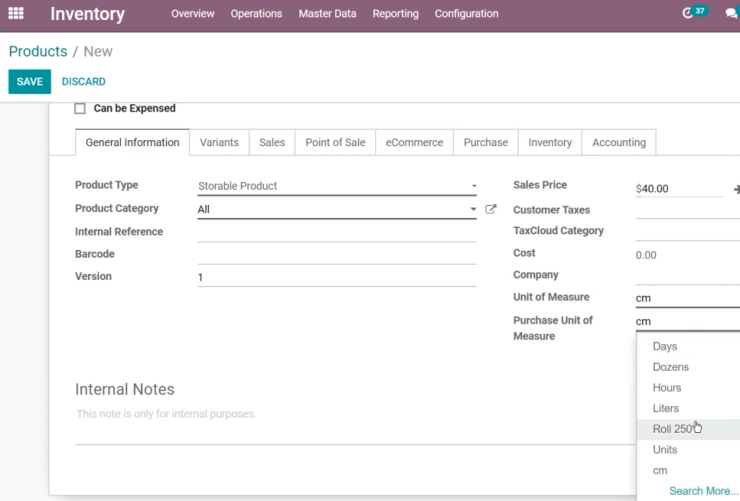Click the DISCARD button
The width and height of the screenshot is (740, 501).
click(84, 82)
